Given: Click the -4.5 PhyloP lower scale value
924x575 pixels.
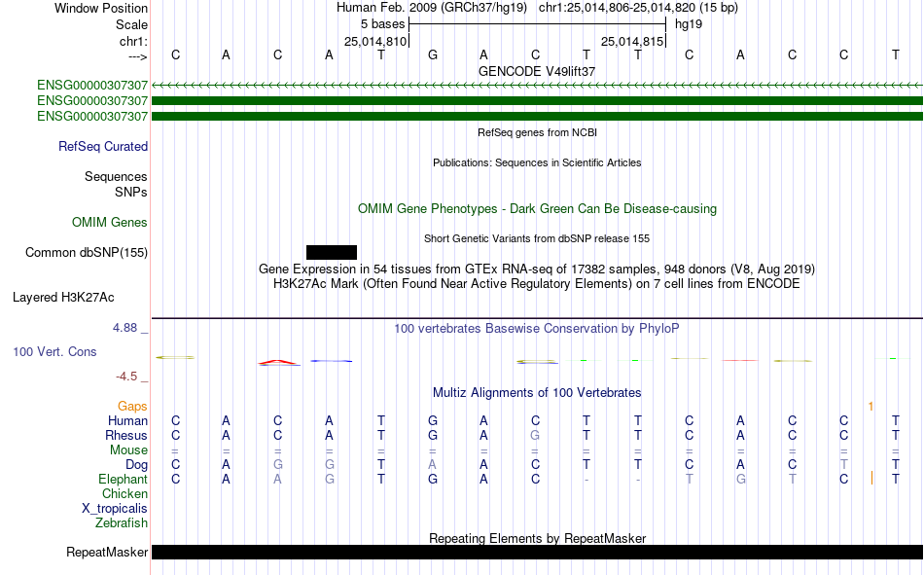Looking at the screenshot, I should [126, 377].
